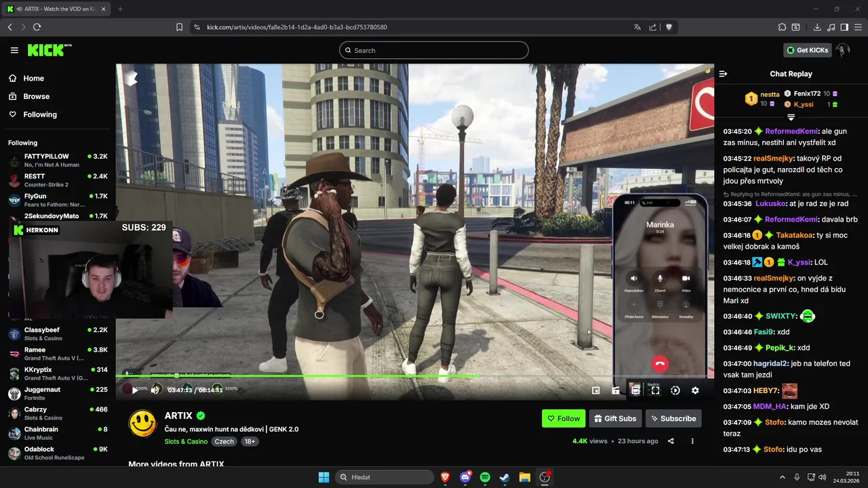This screenshot has width=868, height=488.
Task: Click MDM_HA username in chat
Action: tap(770, 407)
